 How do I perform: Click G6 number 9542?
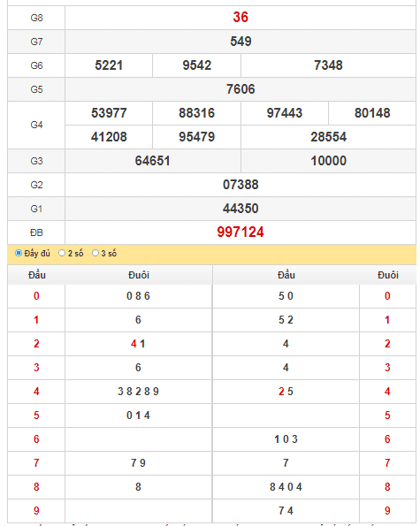click(x=197, y=65)
